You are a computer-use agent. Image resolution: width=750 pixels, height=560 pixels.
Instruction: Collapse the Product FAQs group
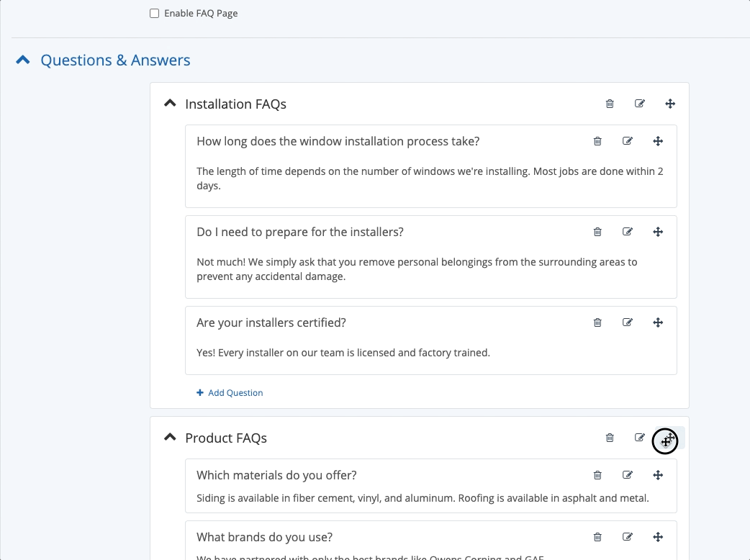click(170, 438)
